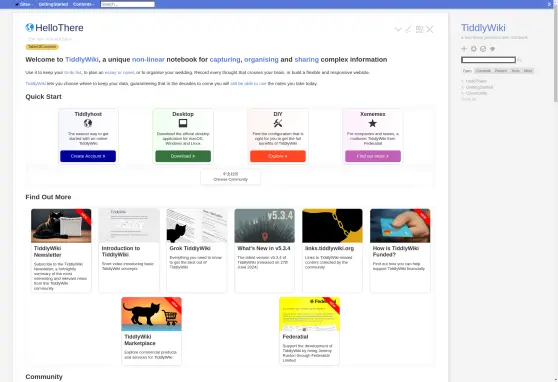Open the Contents dropdown in top bar
Viewport: 558px width, 382px height.
pos(84,4)
